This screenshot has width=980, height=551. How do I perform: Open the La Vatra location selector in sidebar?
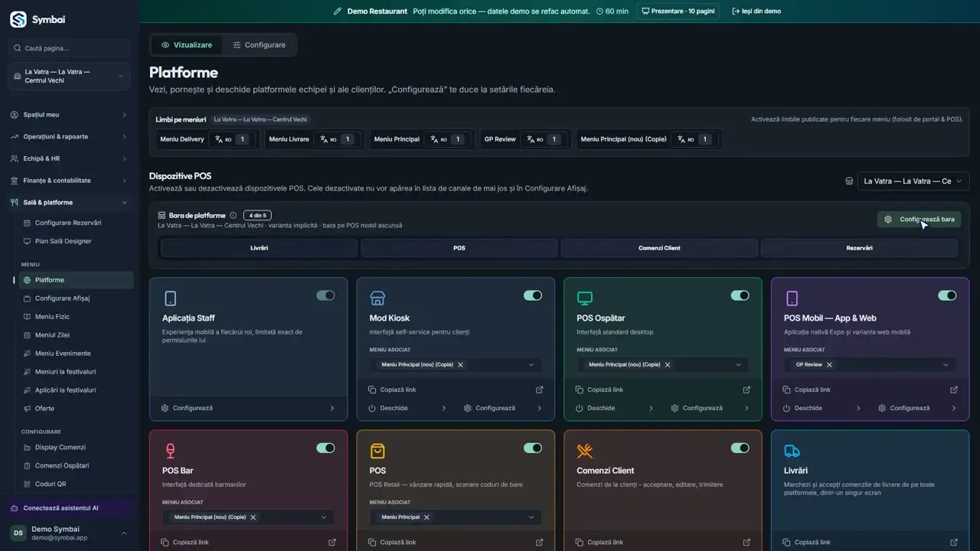click(x=69, y=76)
